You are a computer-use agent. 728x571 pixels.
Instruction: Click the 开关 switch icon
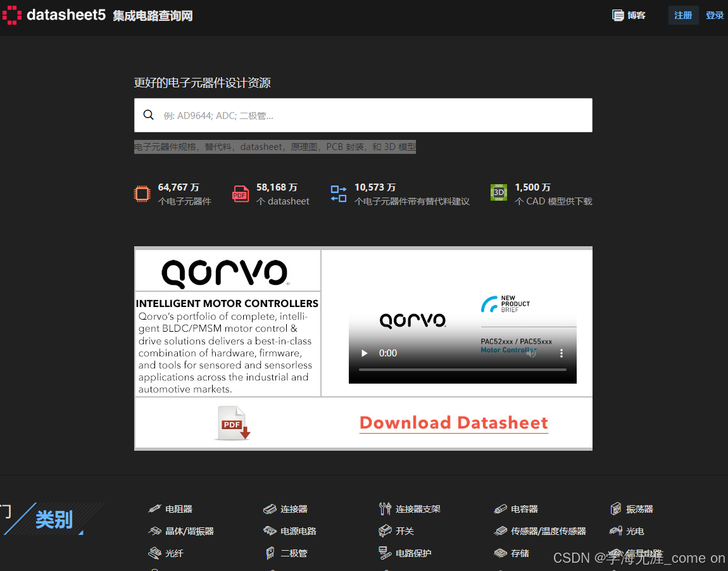tap(385, 531)
